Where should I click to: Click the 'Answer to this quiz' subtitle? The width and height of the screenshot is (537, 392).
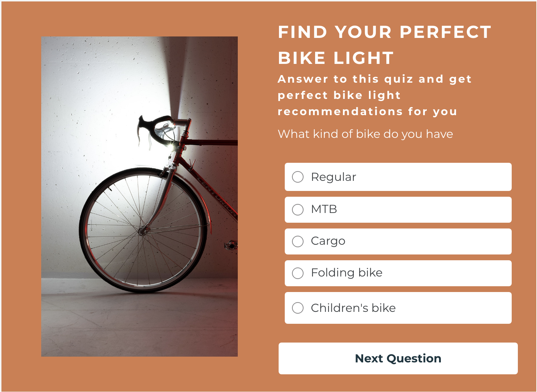[375, 95]
